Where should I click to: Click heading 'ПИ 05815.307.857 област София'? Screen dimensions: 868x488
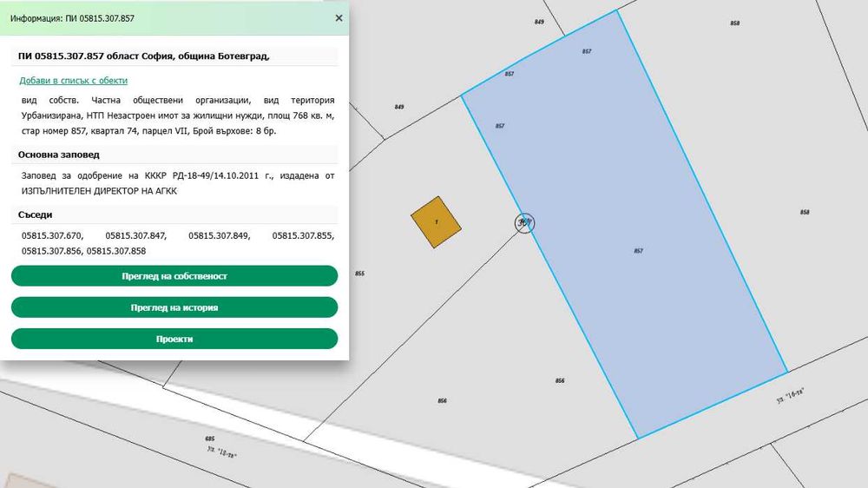pyautogui.click(x=144, y=56)
